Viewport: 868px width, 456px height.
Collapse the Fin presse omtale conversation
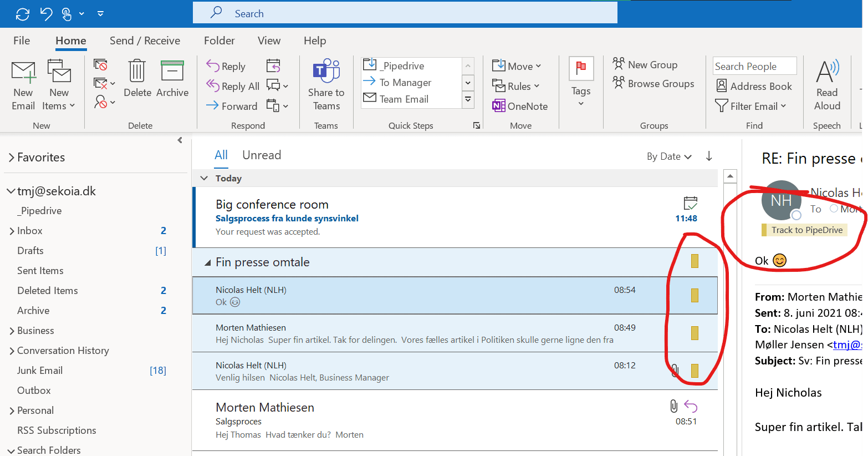coord(207,262)
